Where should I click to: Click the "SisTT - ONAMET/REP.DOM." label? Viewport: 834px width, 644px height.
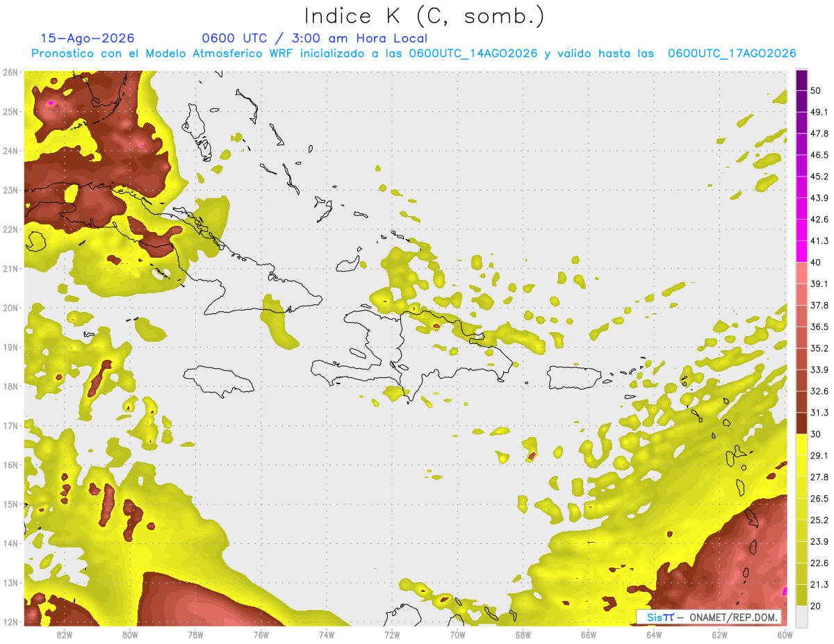(708, 617)
